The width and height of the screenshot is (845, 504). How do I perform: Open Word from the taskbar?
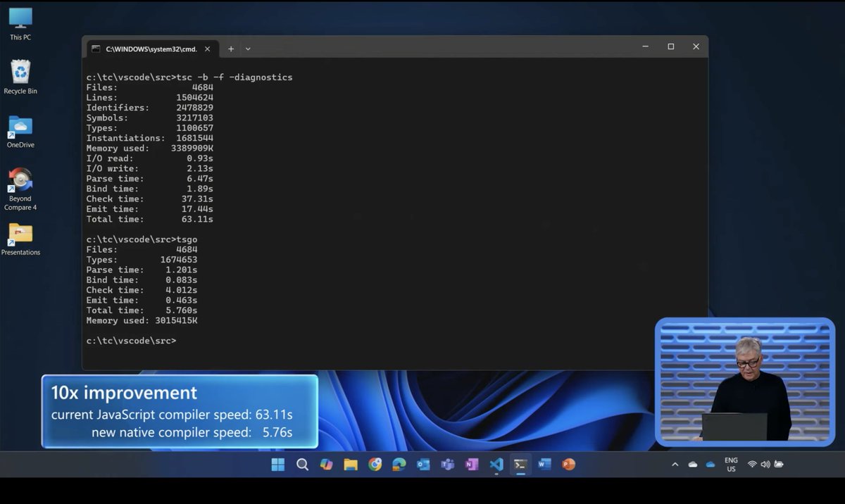point(544,465)
